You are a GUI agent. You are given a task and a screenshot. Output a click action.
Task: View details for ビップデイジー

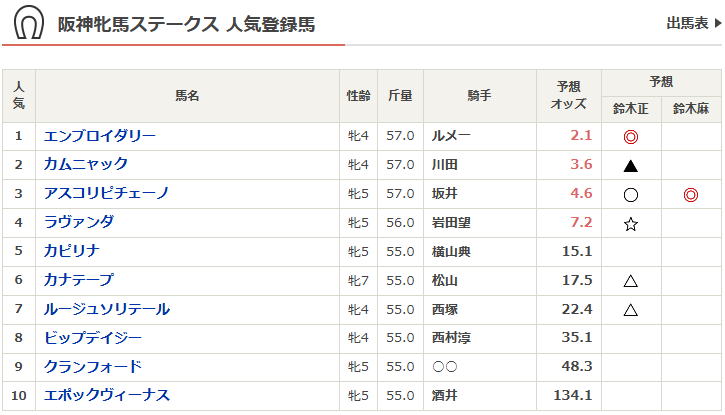click(x=93, y=339)
